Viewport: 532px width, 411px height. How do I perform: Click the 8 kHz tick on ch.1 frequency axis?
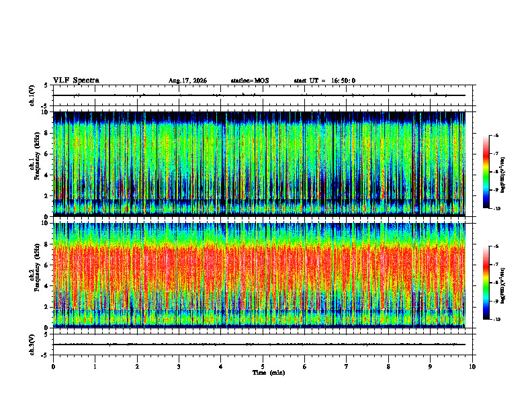[47, 133]
